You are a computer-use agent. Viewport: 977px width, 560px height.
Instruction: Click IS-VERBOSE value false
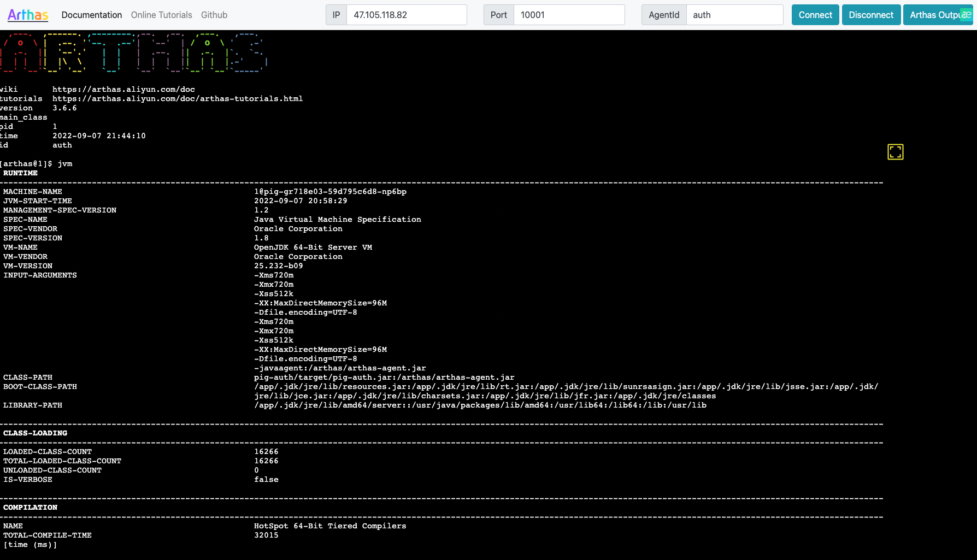pyautogui.click(x=266, y=480)
